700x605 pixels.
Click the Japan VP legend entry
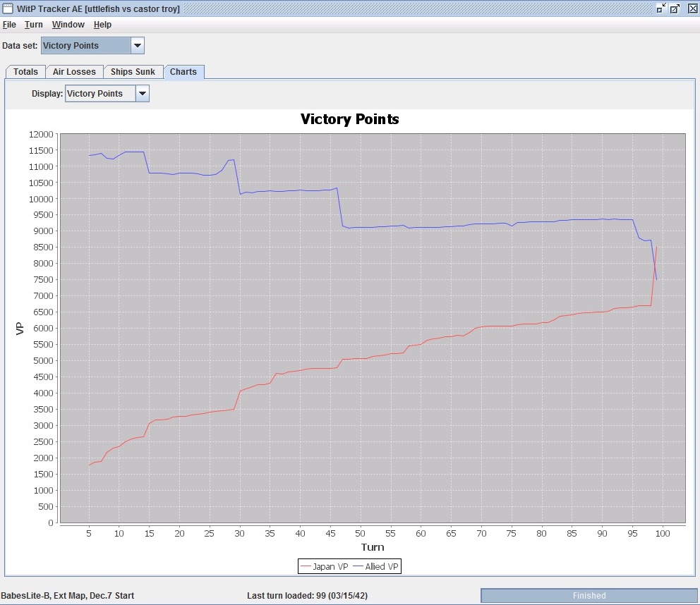(325, 567)
